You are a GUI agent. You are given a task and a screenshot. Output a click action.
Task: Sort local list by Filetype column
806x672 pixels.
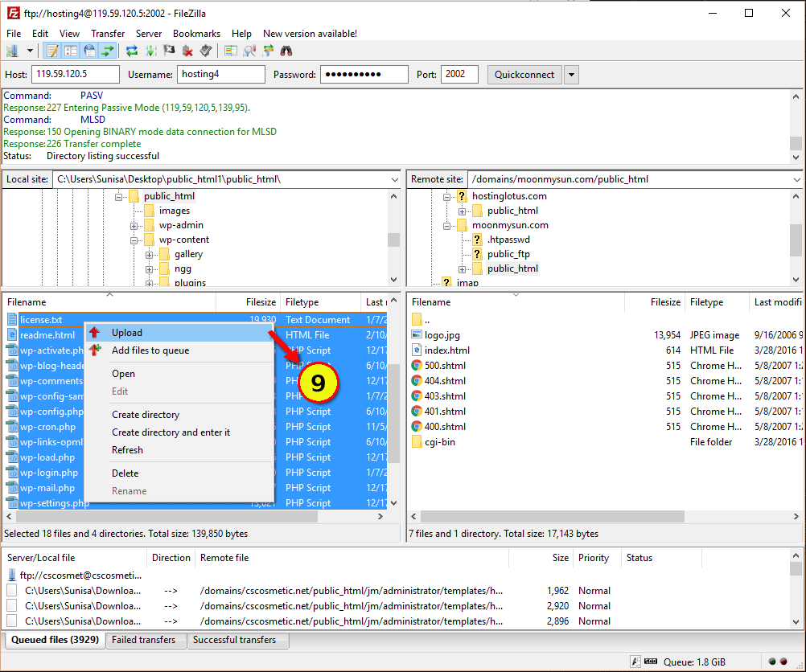321,302
